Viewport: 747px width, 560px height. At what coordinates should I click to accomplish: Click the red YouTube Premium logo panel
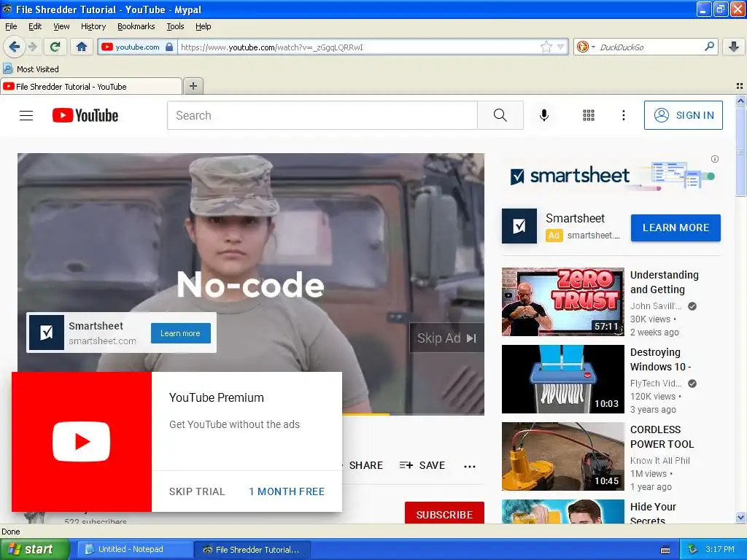82,442
